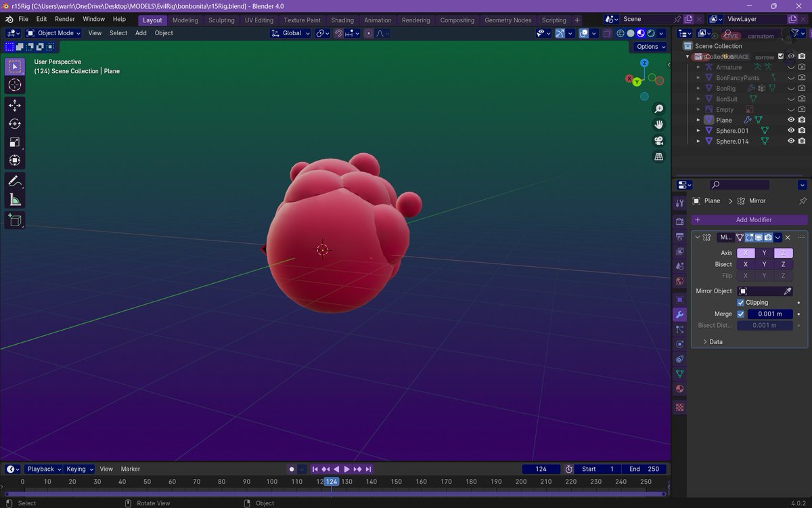
Task: Select the Measure tool
Action: [x=15, y=199]
